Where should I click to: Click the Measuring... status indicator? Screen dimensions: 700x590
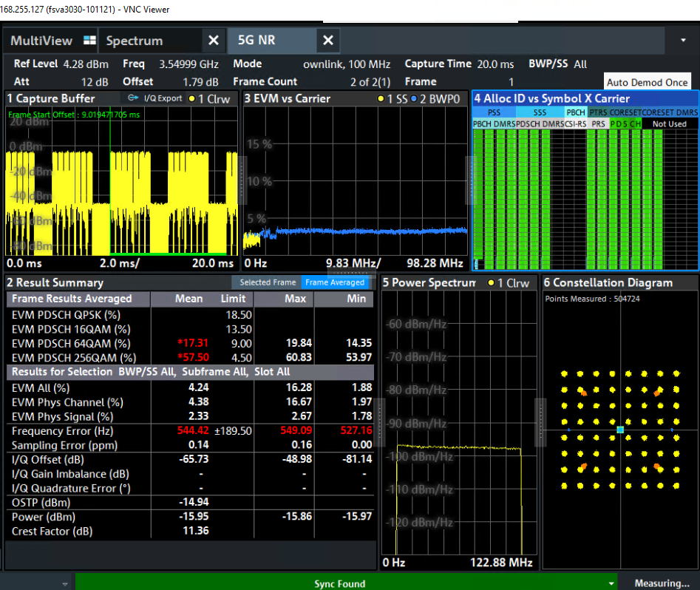coord(662,583)
